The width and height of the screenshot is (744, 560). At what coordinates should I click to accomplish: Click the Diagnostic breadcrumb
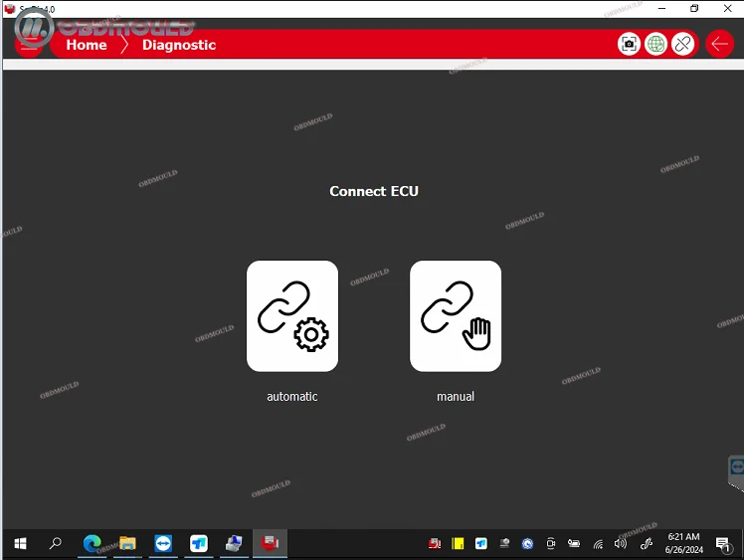pyautogui.click(x=179, y=45)
